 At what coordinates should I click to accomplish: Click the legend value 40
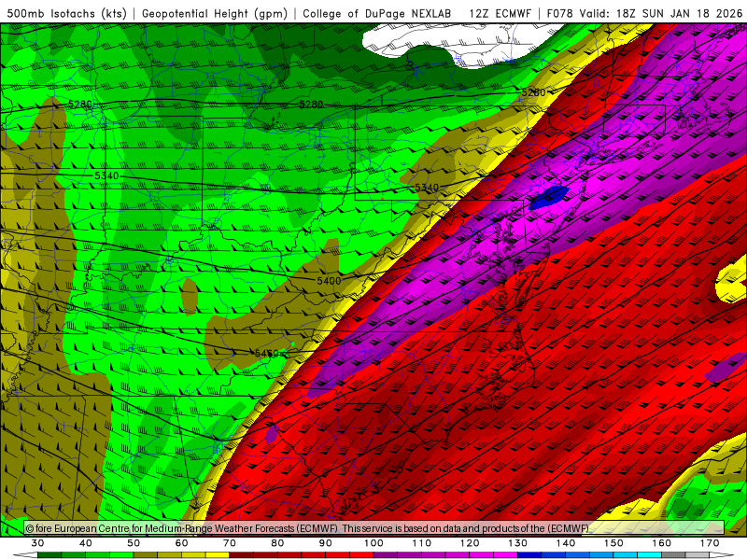coord(86,543)
